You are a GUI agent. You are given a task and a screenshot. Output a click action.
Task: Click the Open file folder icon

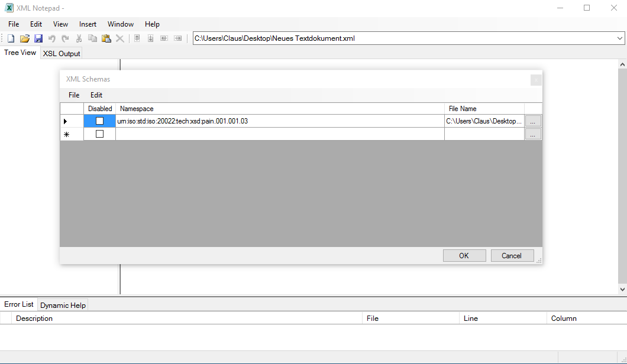[x=24, y=38]
